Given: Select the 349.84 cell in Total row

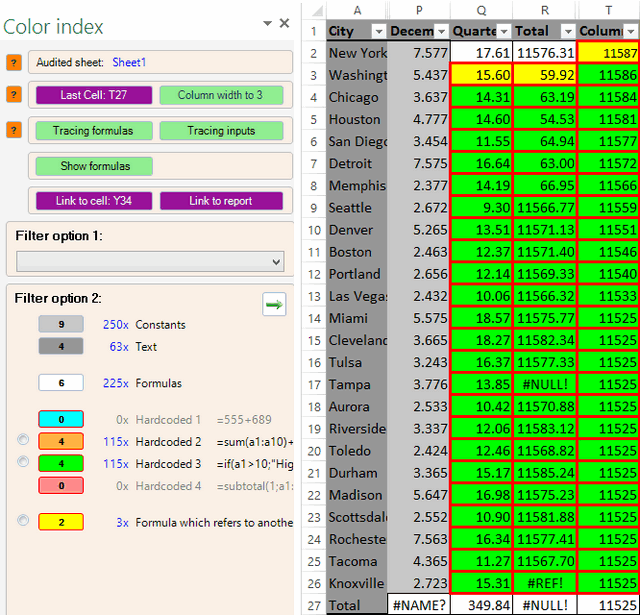Looking at the screenshot, I should [x=482, y=606].
